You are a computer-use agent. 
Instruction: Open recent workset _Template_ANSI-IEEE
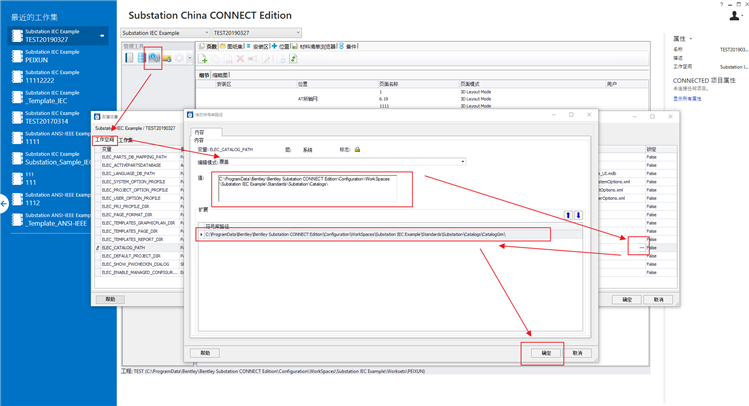click(x=50, y=220)
